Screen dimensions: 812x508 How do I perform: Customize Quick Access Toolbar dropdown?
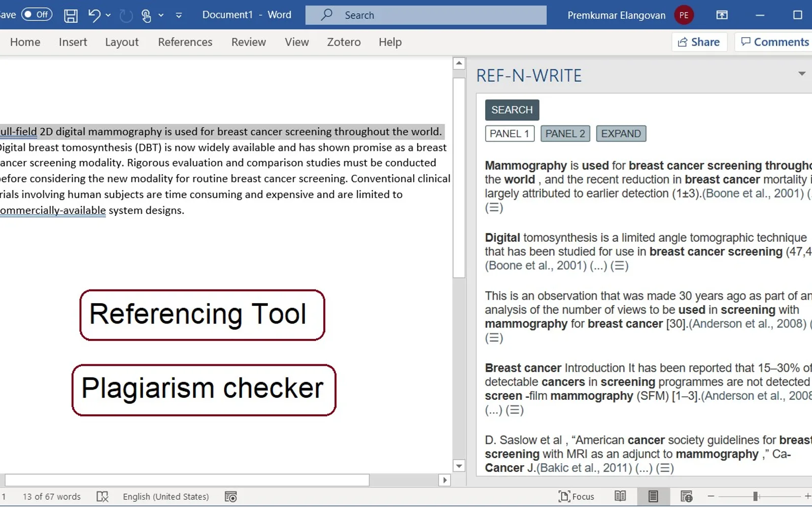click(179, 15)
